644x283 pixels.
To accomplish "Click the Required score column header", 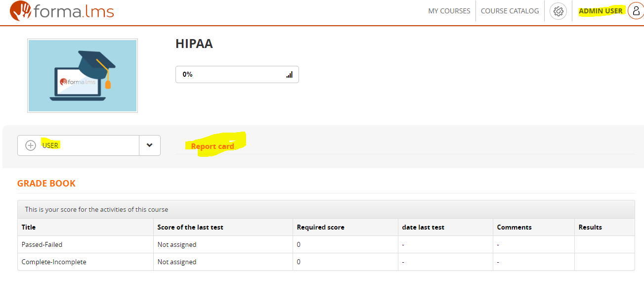I will (320, 227).
